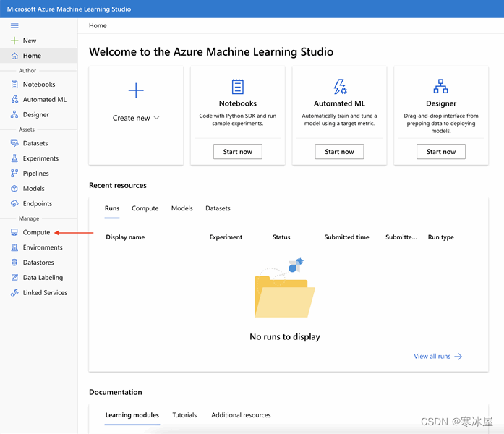Viewport: 504px width, 434px height.
Task: Sort by the Run type column header
Action: pos(440,237)
